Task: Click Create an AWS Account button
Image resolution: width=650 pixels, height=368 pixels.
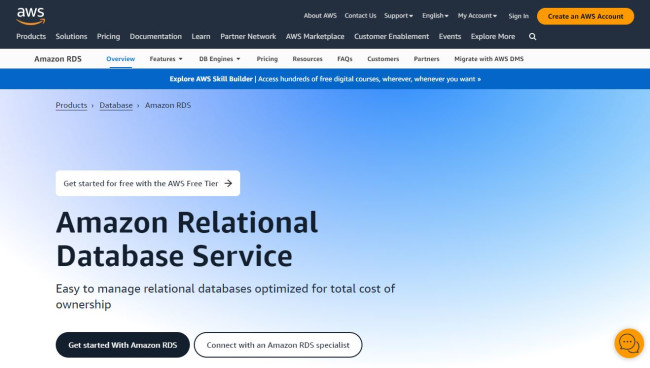Action: pos(585,16)
